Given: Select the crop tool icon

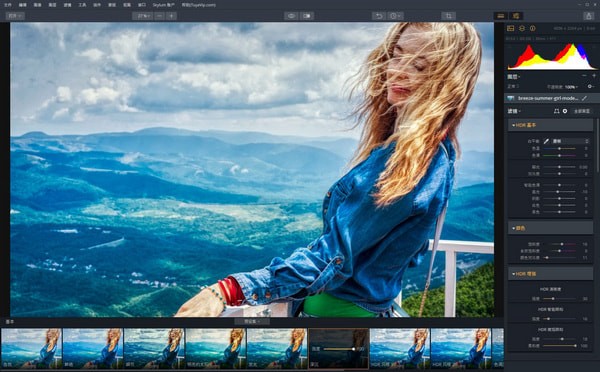Looking at the screenshot, I should (448, 16).
